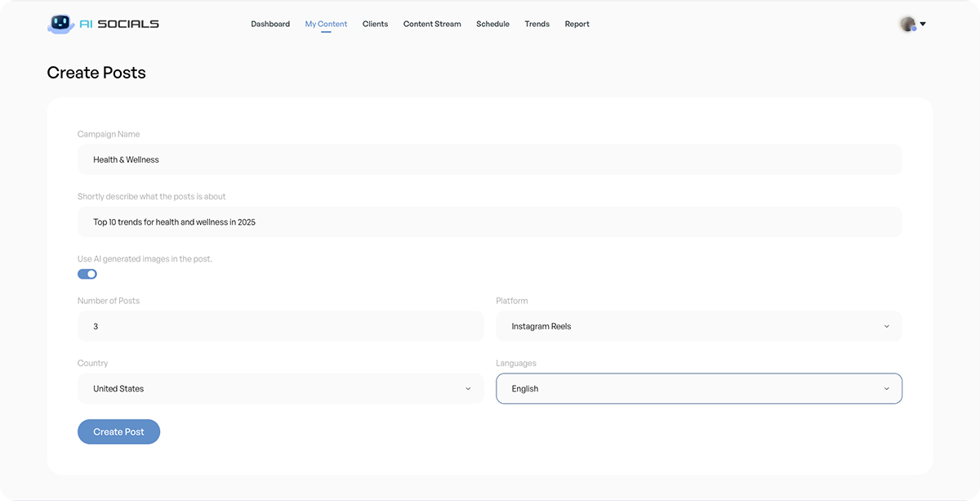The width and height of the screenshot is (980, 501).
Task: Click the Campaign Name input field
Action: pos(489,159)
